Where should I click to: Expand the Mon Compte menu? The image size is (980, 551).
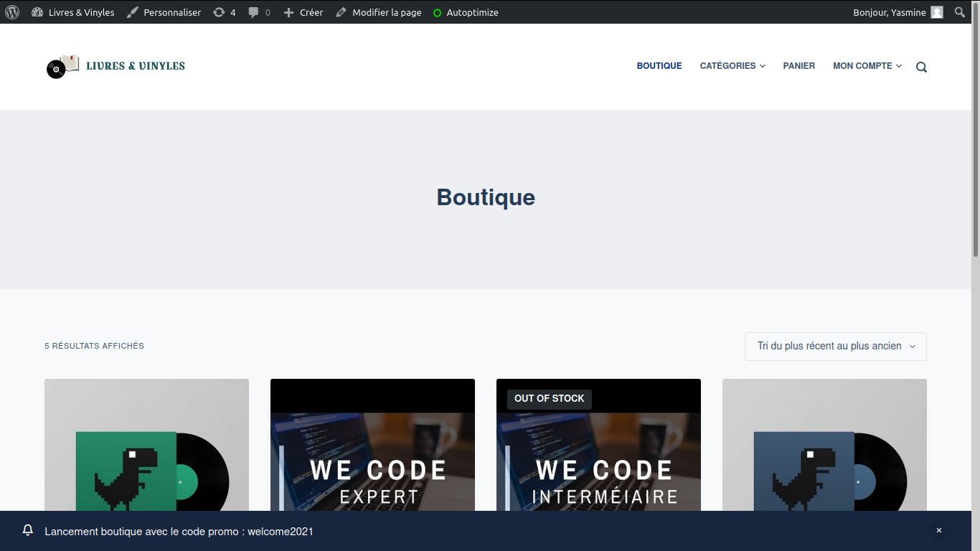867,66
